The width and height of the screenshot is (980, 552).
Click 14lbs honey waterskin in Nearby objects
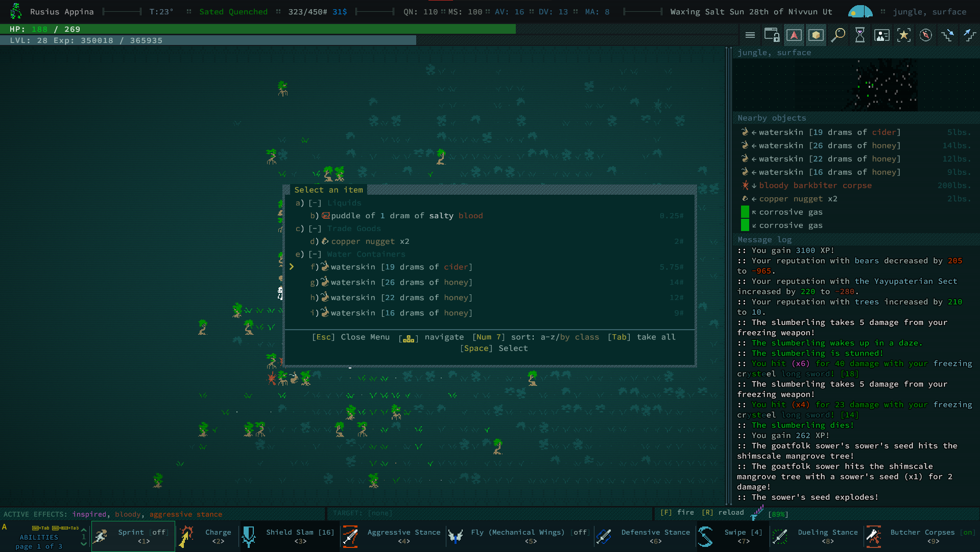(856, 145)
